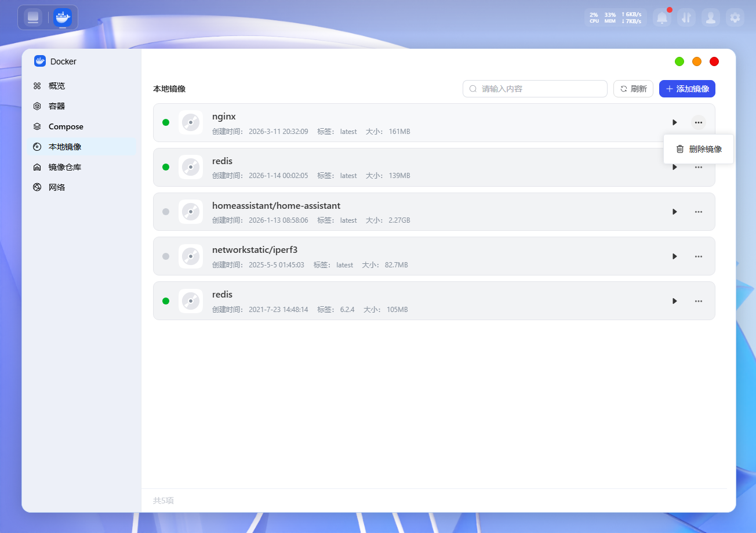The height and width of the screenshot is (533, 756).
Task: Focus the 请输入内容 search field
Action: click(x=535, y=89)
